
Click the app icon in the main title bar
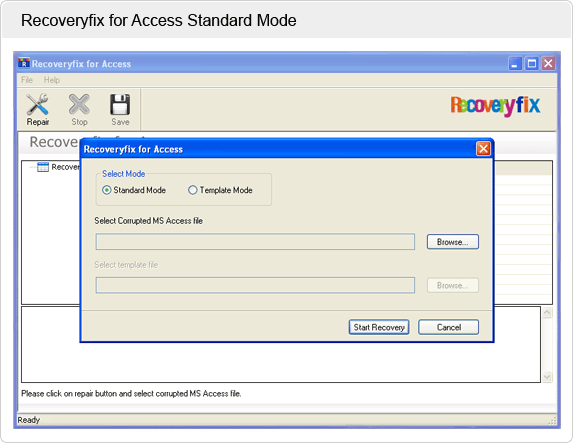pos(24,63)
